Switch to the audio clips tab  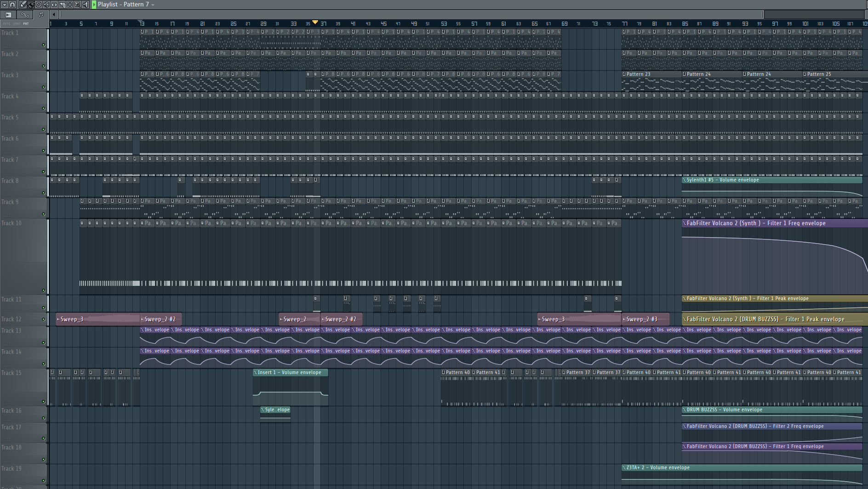pyautogui.click(x=8, y=15)
